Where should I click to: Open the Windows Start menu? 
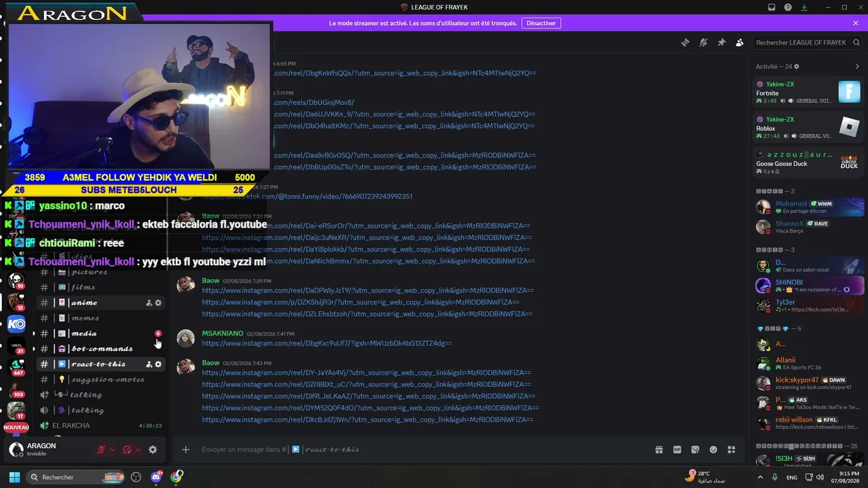click(14, 477)
